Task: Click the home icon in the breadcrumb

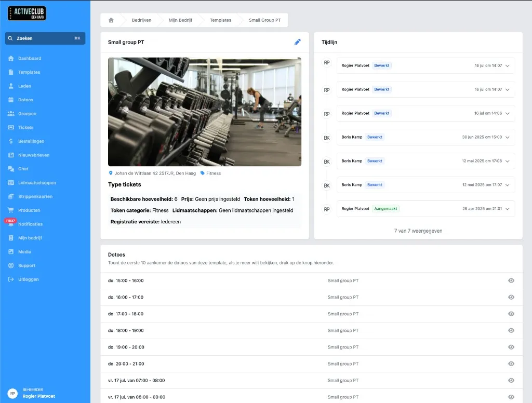Action: [111, 20]
